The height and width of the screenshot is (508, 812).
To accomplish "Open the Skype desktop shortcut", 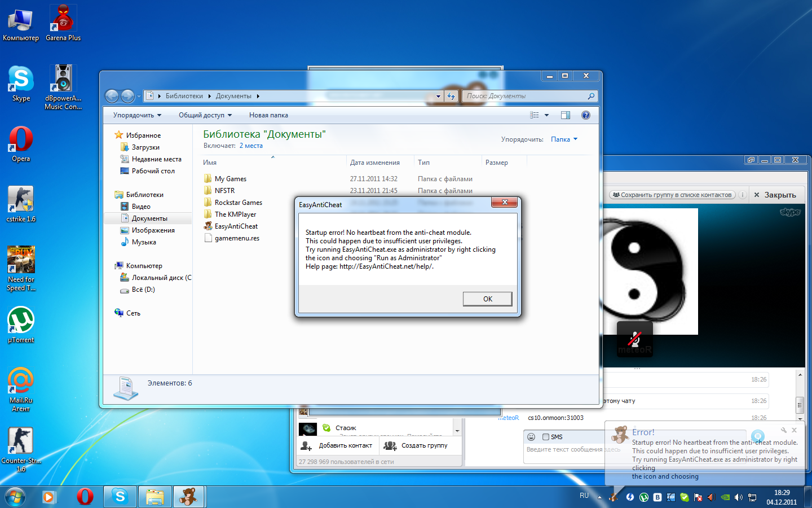I will coord(21,85).
